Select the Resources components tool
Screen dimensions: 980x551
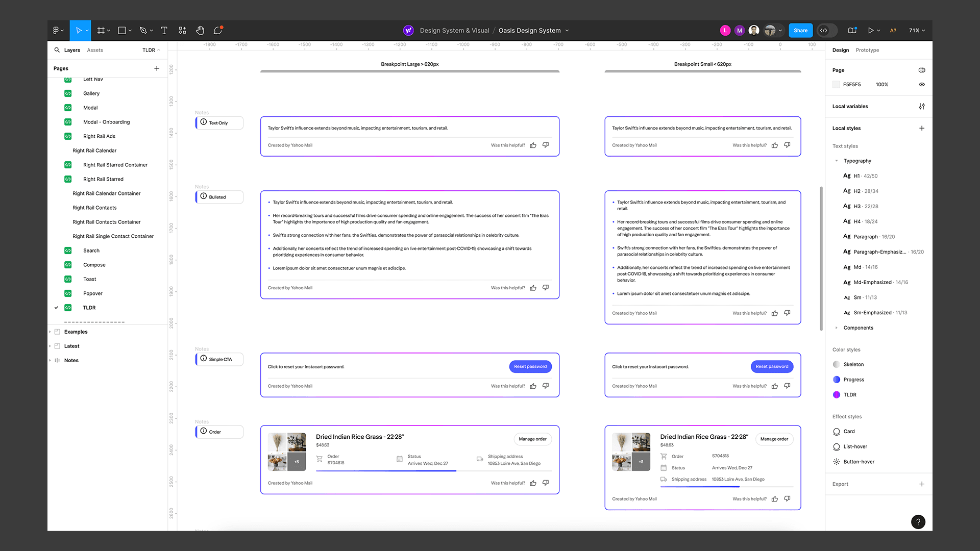[182, 31]
